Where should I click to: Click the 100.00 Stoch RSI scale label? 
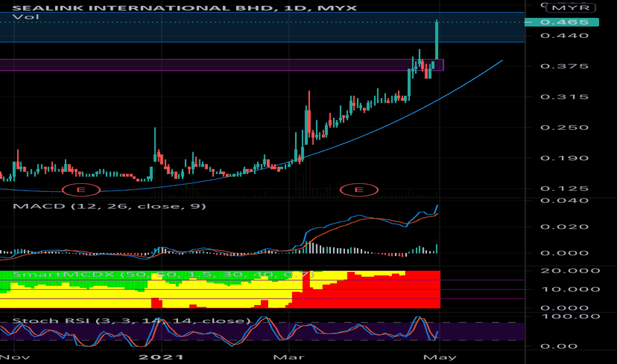pyautogui.click(x=570, y=316)
